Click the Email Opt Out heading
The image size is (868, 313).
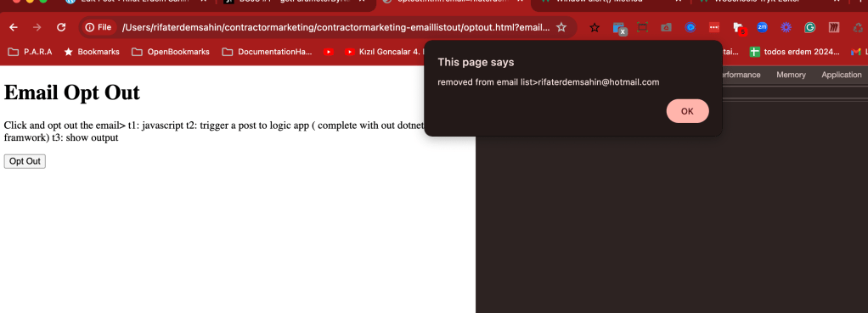click(x=72, y=92)
